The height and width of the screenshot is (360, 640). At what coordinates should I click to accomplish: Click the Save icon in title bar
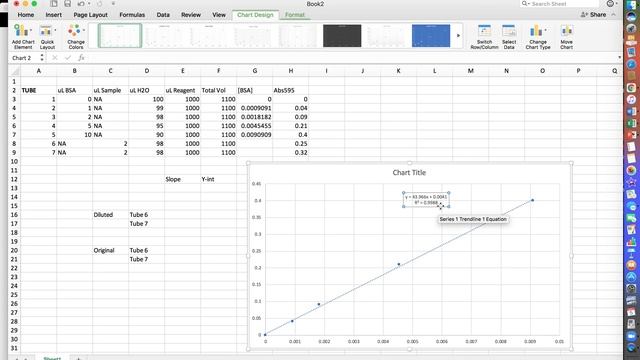click(67, 4)
